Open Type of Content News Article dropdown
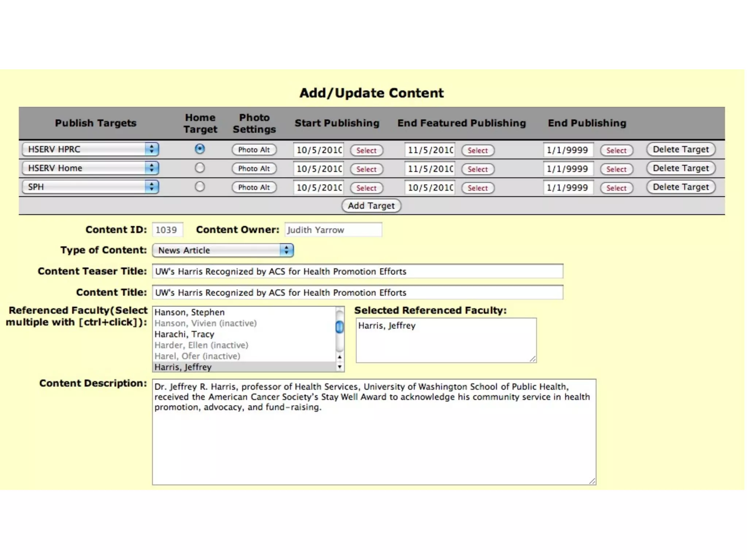 click(x=223, y=250)
